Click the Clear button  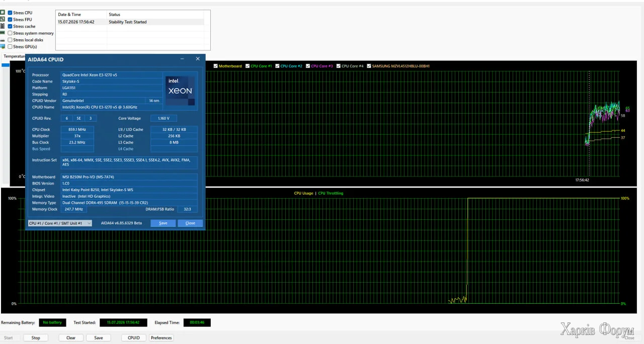71,337
